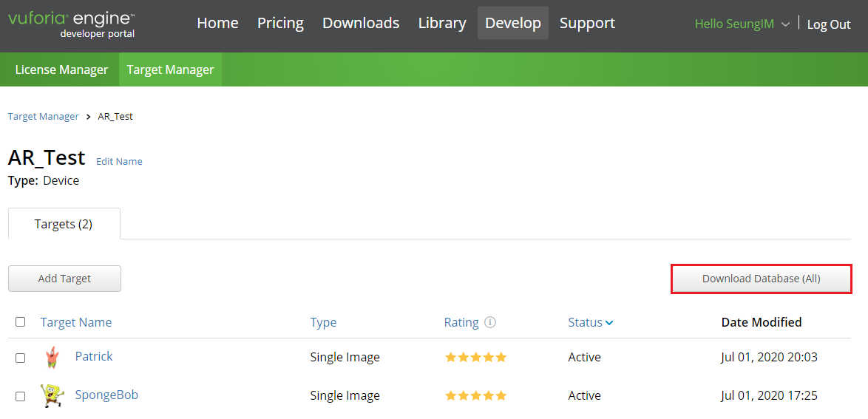Click the AR_Test database title

tap(47, 157)
